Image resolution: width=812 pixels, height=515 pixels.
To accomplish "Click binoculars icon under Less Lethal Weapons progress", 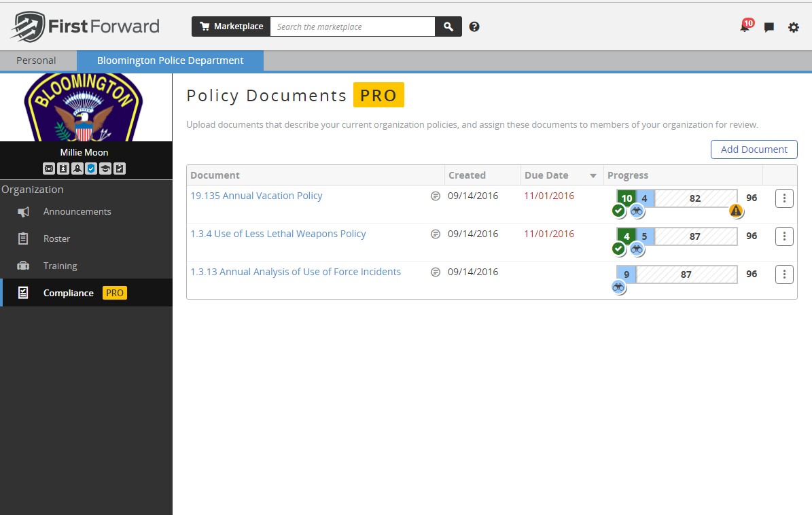I will tap(637, 249).
